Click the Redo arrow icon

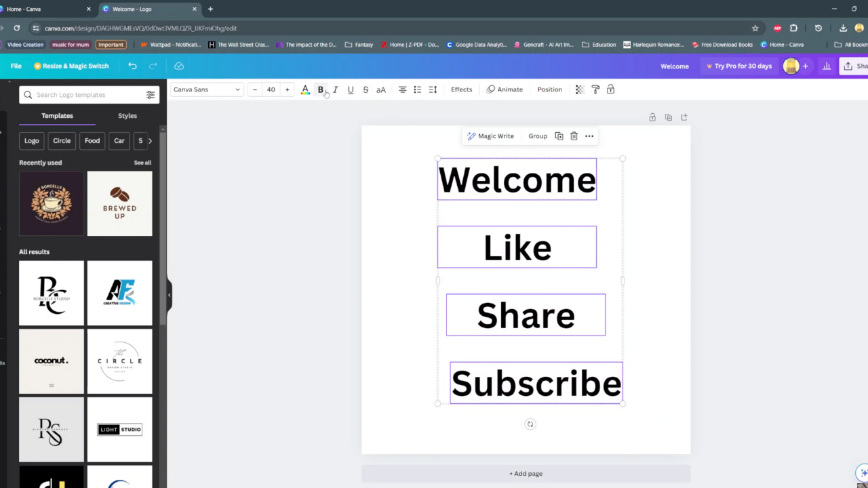tap(153, 66)
